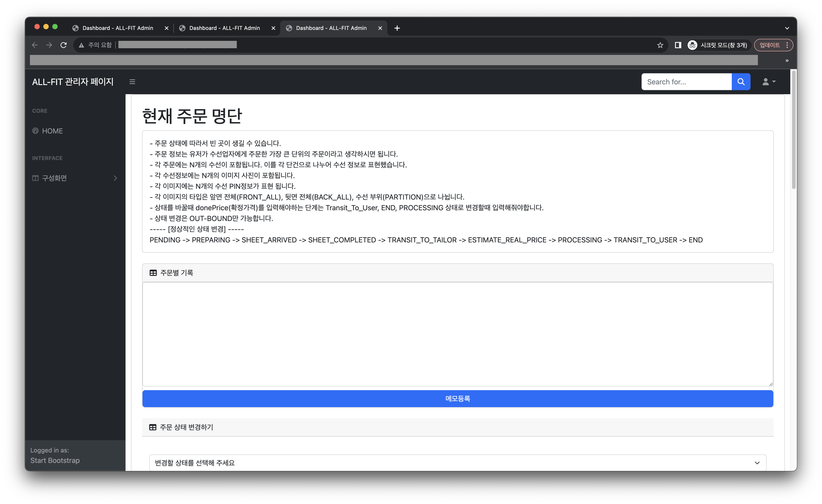822x504 pixels.
Task: Open Chrome three-dot menu
Action: [x=787, y=45]
